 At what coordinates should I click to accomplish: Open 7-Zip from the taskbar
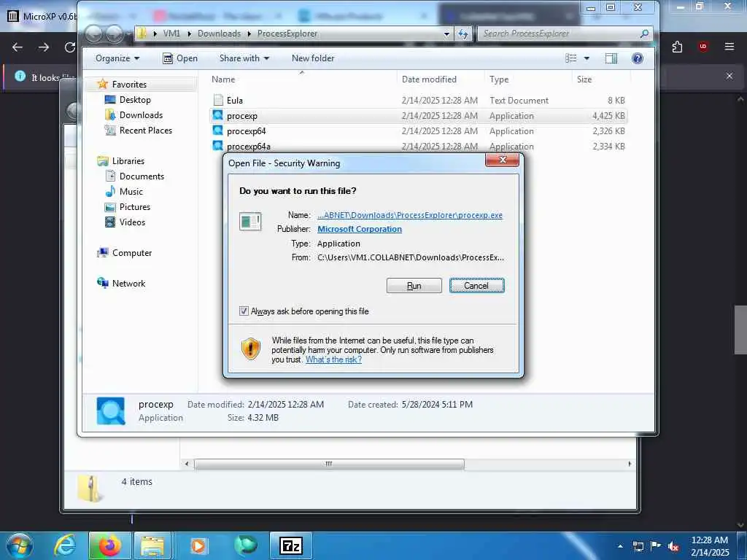tap(291, 545)
